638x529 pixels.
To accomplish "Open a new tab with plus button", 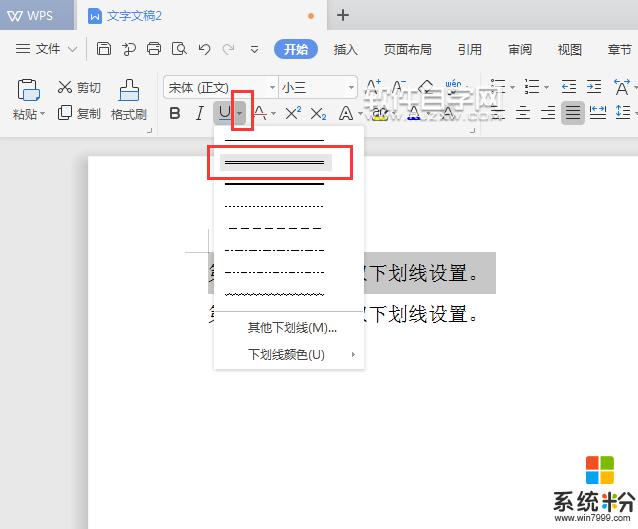I will (x=343, y=15).
